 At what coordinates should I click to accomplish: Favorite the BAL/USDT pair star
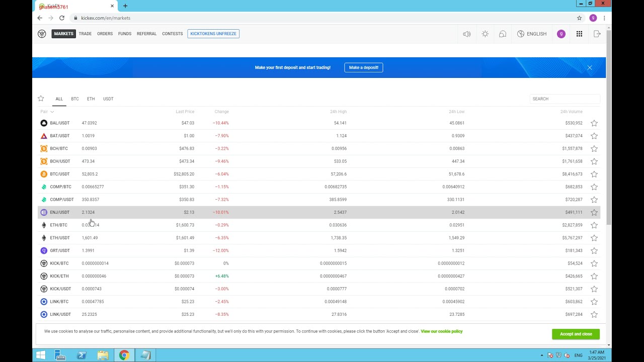(x=594, y=123)
